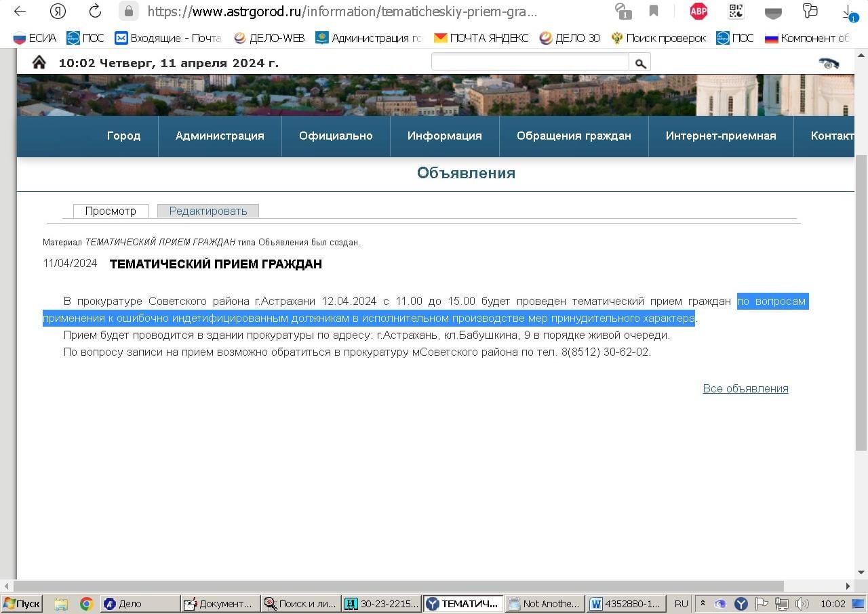This screenshot has width=868, height=614.
Task: Switch to the Редактировать tab
Action: [208, 211]
